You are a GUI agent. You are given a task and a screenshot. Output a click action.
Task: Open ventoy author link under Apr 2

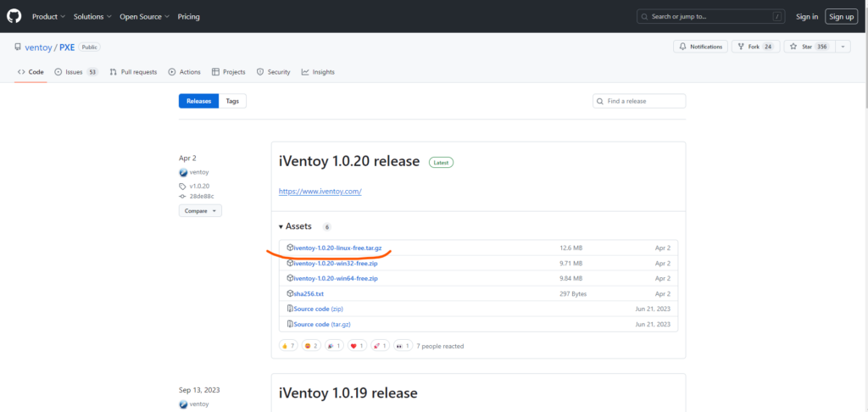pos(198,172)
